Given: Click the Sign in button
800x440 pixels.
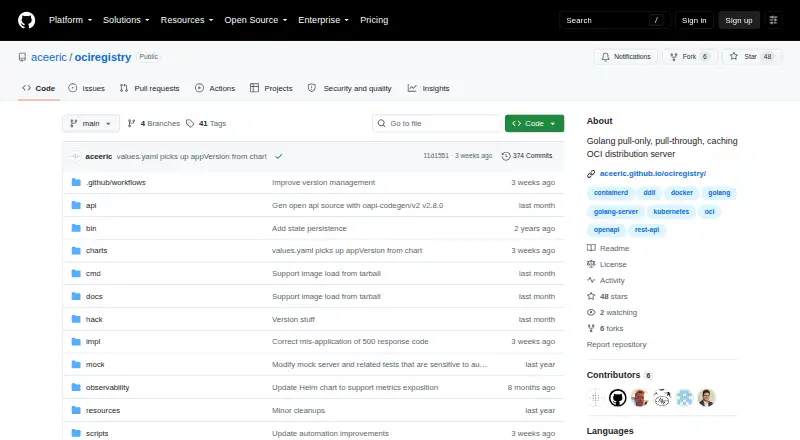Looking at the screenshot, I should click(x=694, y=20).
